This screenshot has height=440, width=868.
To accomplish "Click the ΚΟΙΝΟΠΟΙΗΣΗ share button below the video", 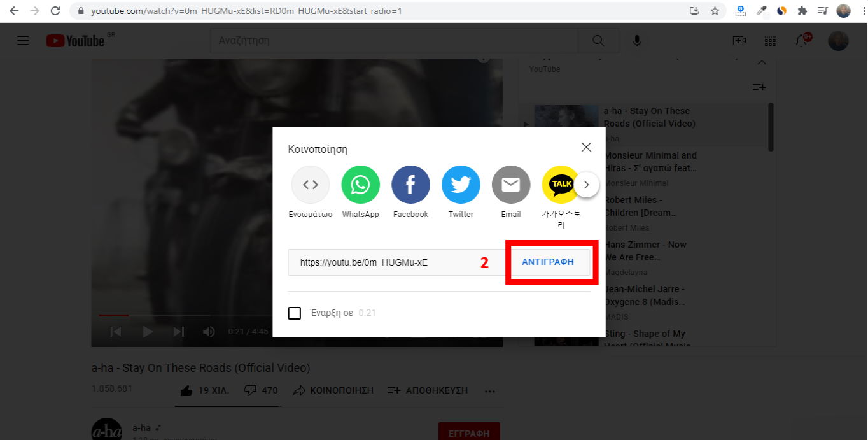I will coord(333,390).
